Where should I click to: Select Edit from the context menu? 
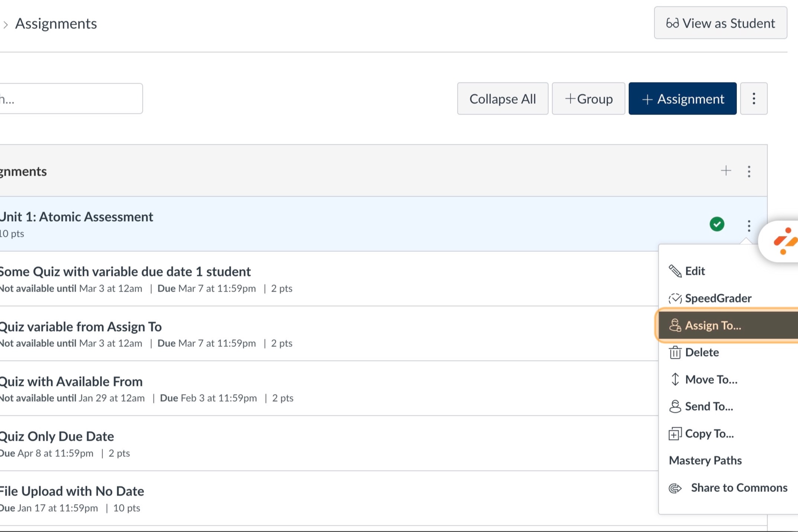tap(695, 271)
